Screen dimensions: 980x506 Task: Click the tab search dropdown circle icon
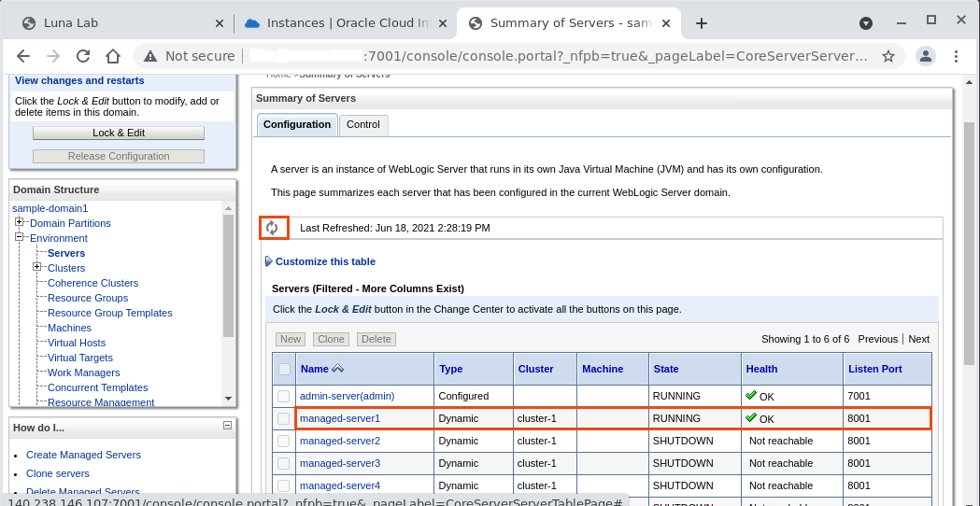click(866, 23)
